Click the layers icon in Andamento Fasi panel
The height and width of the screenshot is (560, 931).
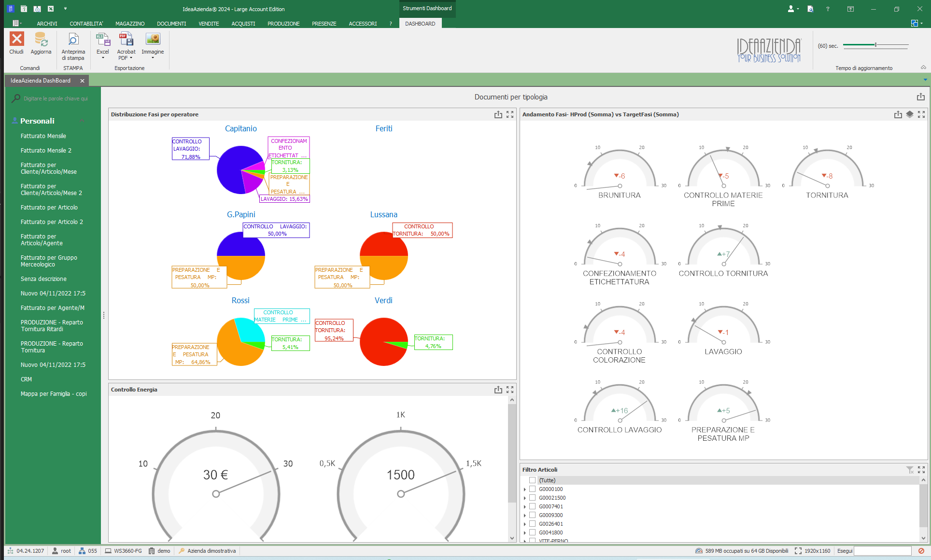click(910, 114)
